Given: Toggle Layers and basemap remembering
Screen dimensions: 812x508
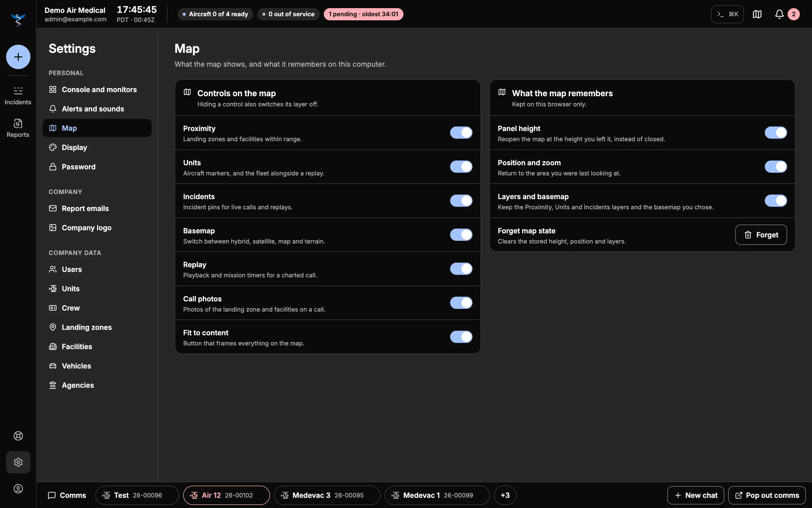Looking at the screenshot, I should pos(776,201).
